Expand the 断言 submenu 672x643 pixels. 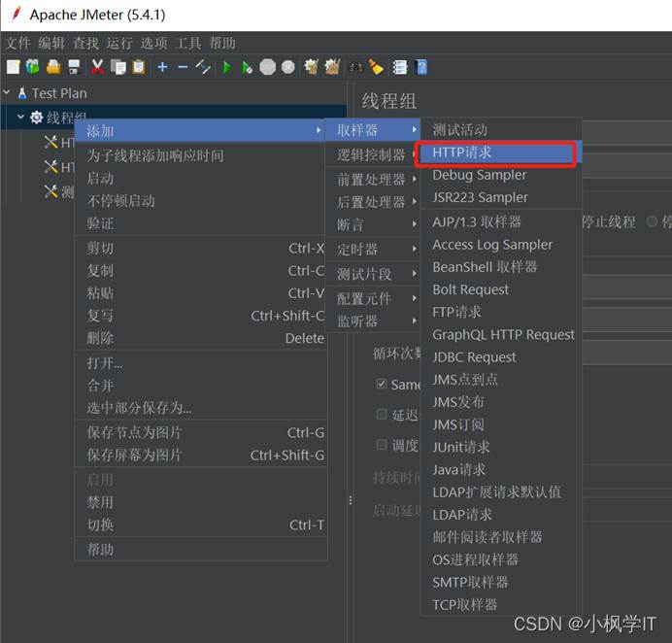[373, 224]
